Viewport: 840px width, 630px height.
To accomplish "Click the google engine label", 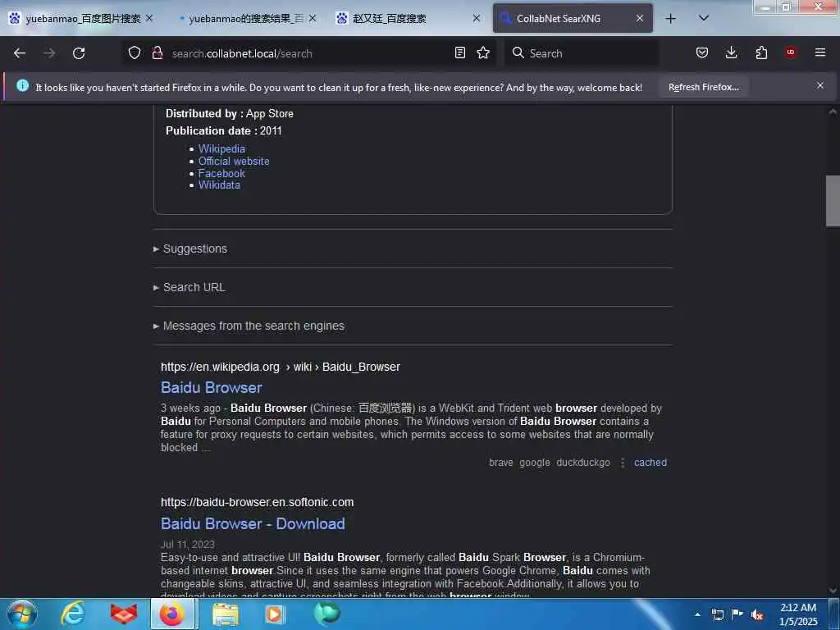I will tap(535, 463).
